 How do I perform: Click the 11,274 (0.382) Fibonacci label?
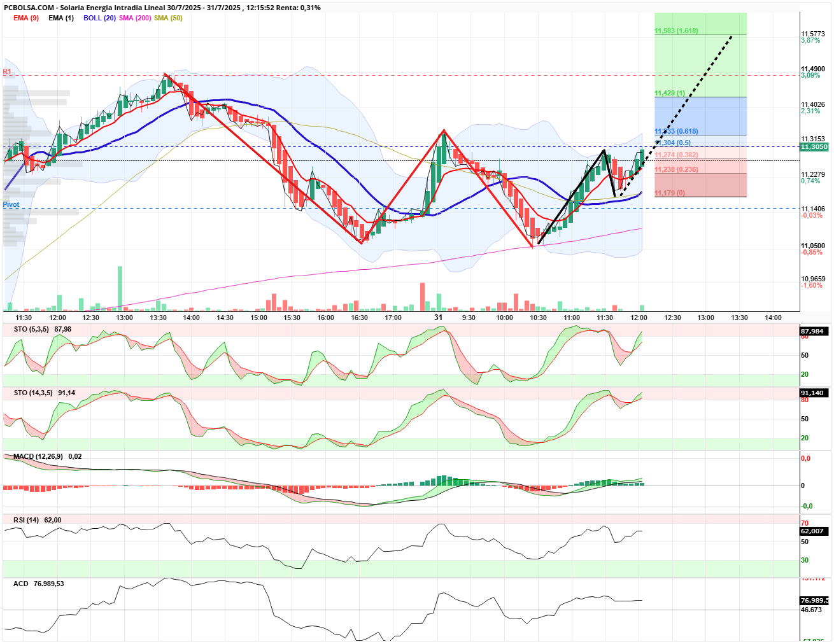[676, 155]
